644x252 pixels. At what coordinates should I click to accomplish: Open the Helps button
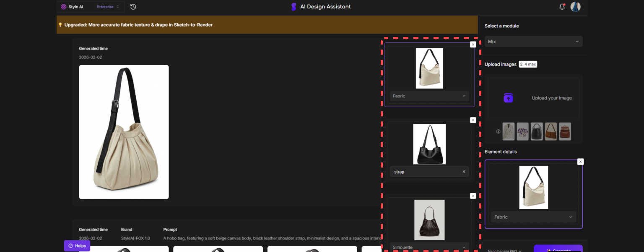click(x=77, y=246)
